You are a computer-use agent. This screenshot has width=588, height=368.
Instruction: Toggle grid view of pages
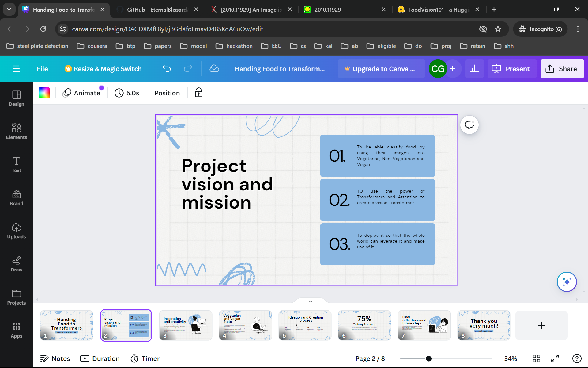536,358
